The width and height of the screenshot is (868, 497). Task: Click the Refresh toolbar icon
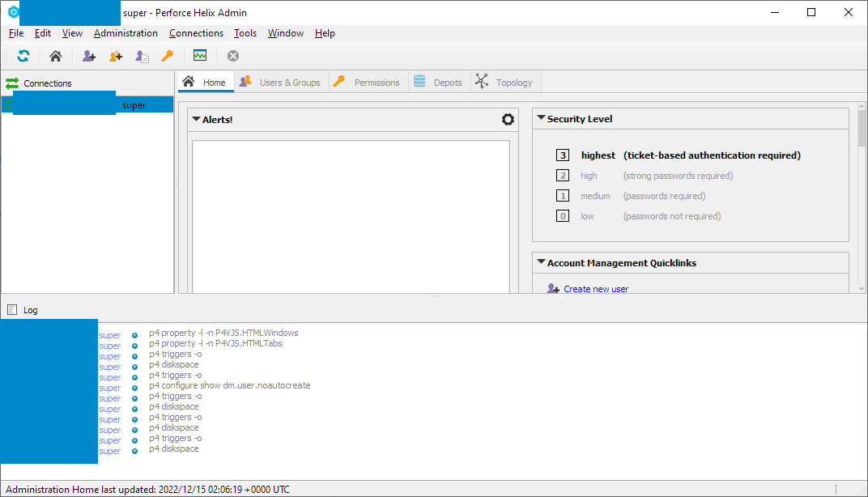pos(23,56)
